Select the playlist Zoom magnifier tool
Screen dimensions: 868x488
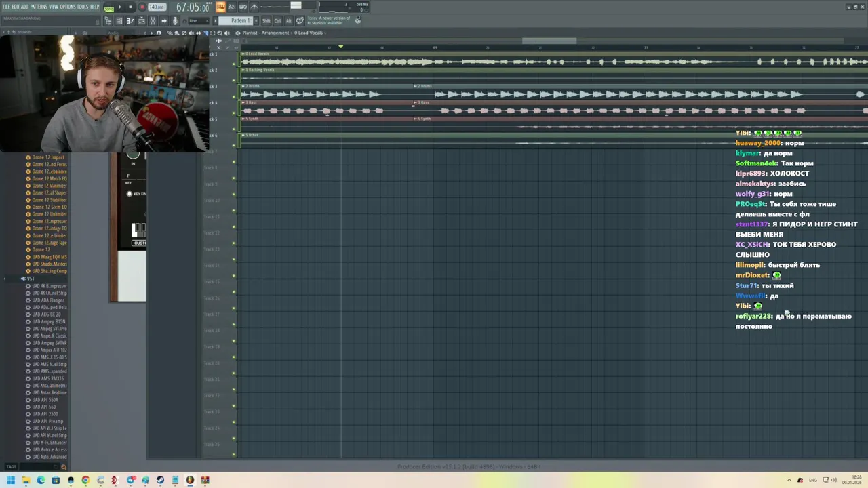click(220, 33)
